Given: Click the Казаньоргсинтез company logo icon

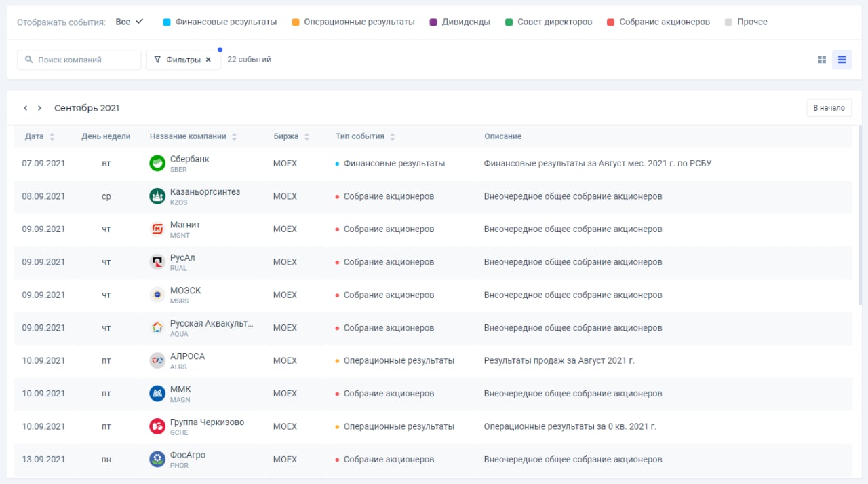Looking at the screenshot, I should click(157, 196).
